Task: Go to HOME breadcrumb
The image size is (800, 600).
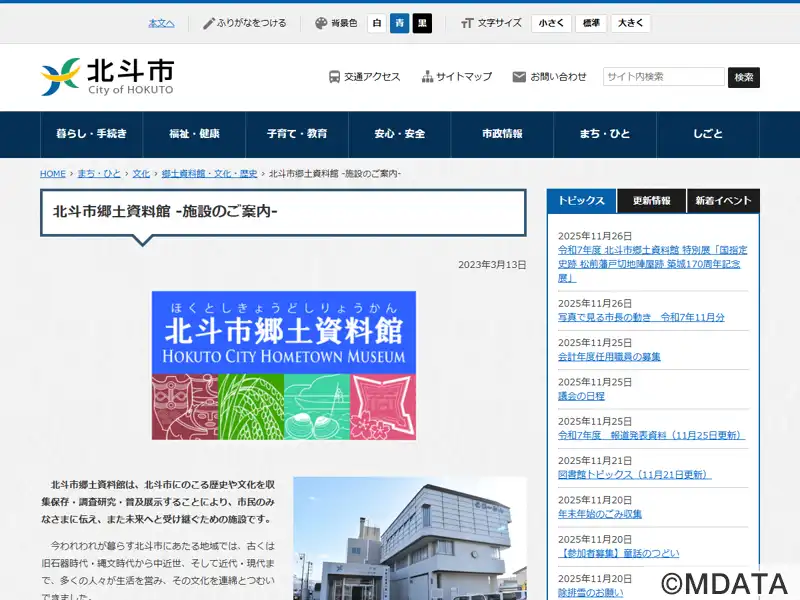Action: tap(53, 174)
